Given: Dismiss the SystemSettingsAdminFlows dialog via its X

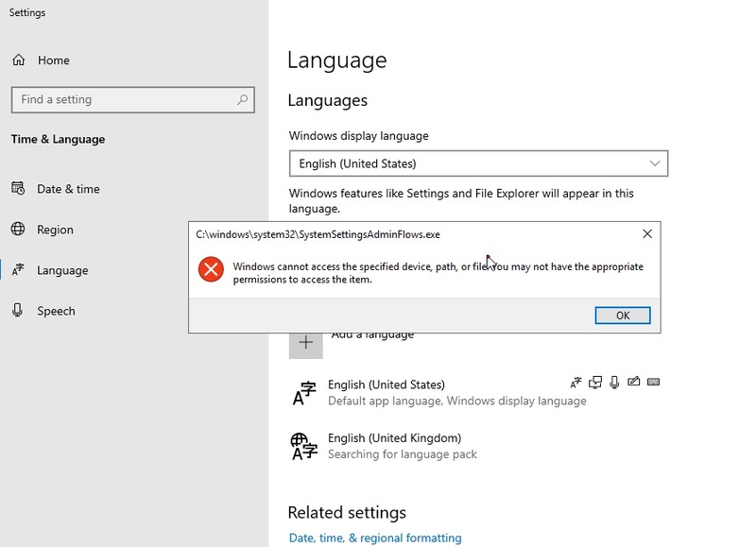Looking at the screenshot, I should click(x=647, y=233).
